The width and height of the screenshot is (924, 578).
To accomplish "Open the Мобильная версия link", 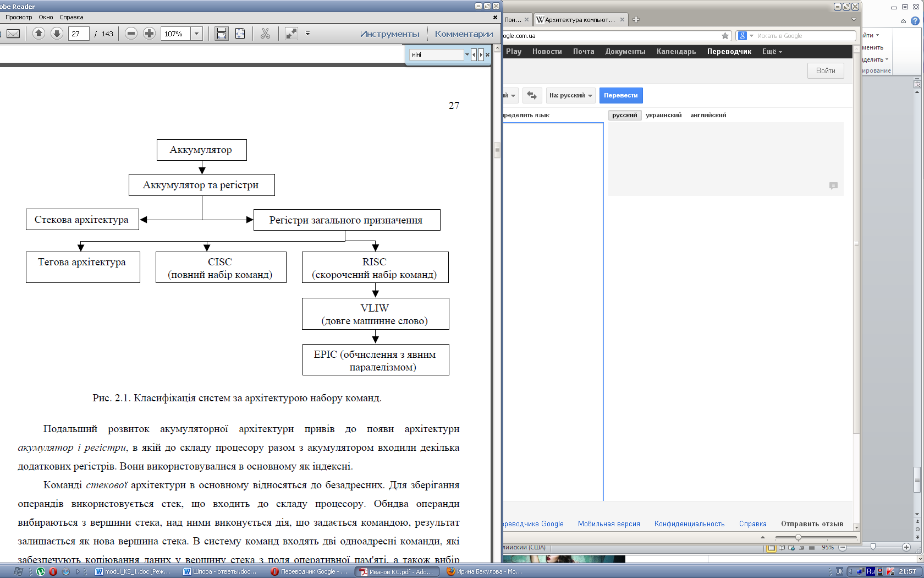I will pos(609,524).
